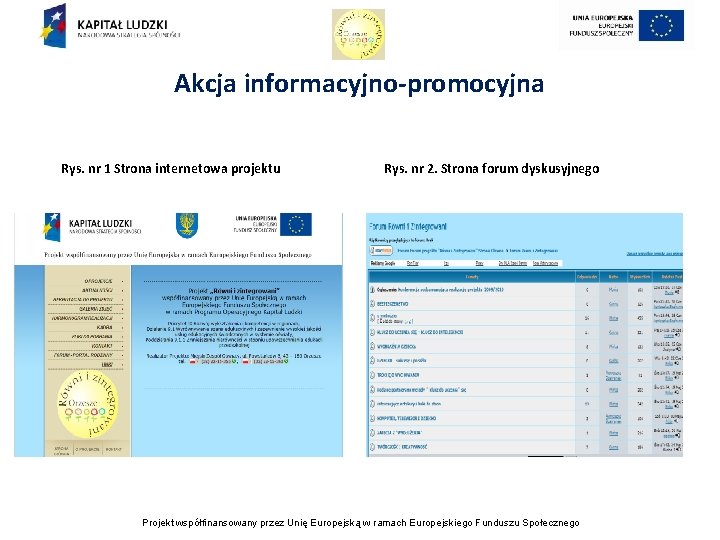Open the HARMONOGRAM REALIZACJI menu item
This screenshot has height=540, width=720.
[x=82, y=318]
